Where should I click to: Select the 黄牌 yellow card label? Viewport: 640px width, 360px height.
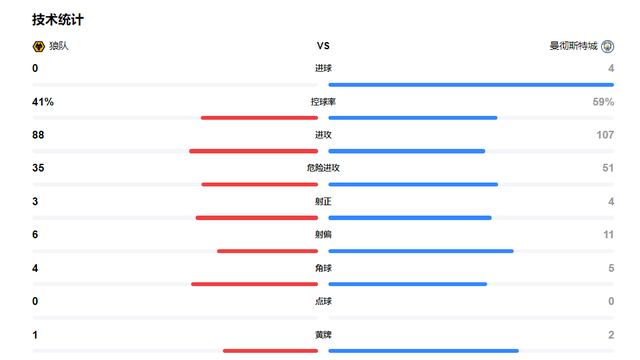323,335
